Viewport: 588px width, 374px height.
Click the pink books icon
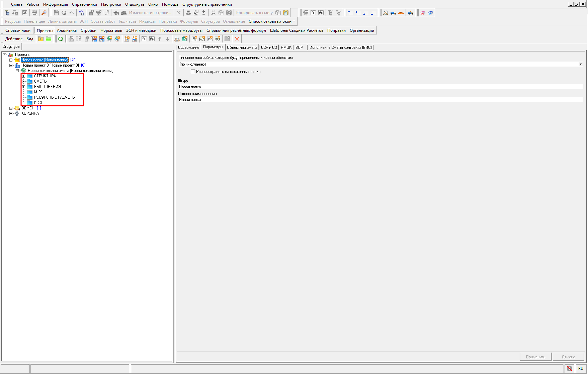423,13
